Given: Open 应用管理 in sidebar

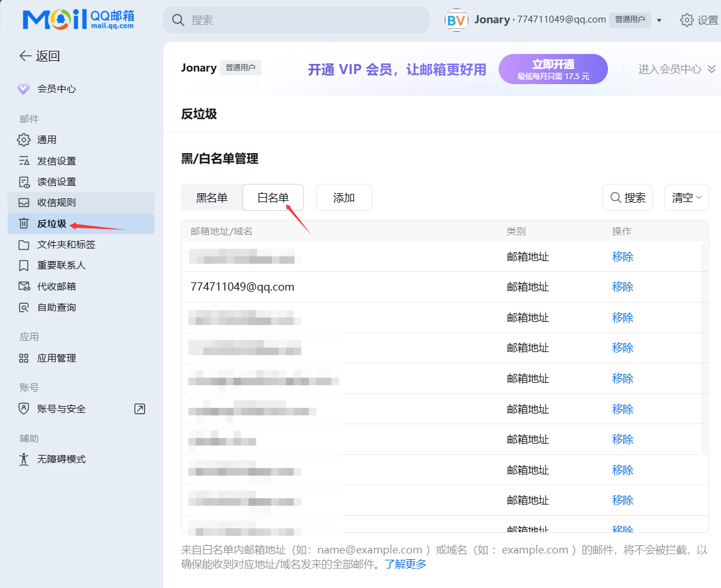Looking at the screenshot, I should [x=81, y=358].
